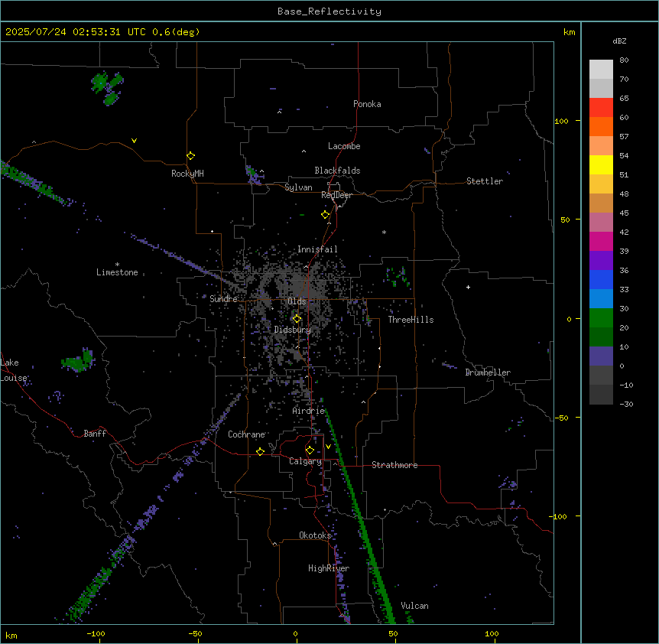This screenshot has width=659, height=644.
Task: Click the Stettler city label
Action: 485,181
